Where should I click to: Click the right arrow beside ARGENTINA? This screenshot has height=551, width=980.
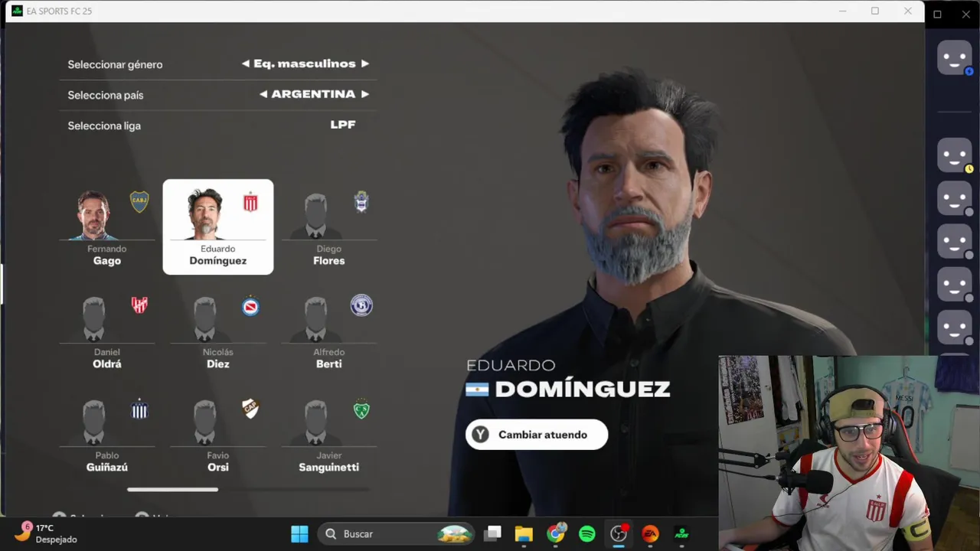point(365,94)
